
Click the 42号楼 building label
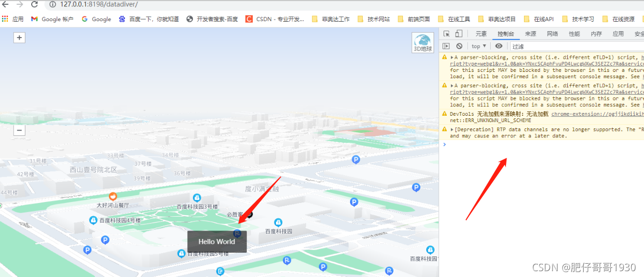pos(25,174)
